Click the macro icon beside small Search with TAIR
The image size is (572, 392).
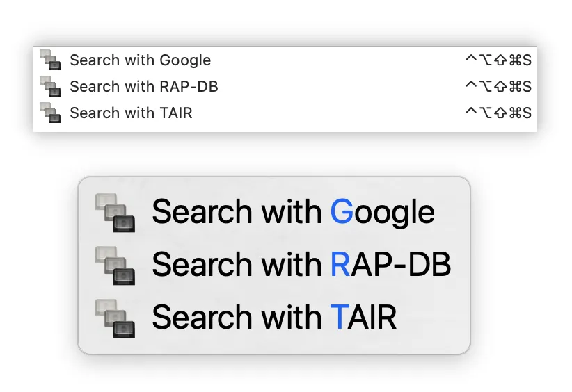point(50,113)
